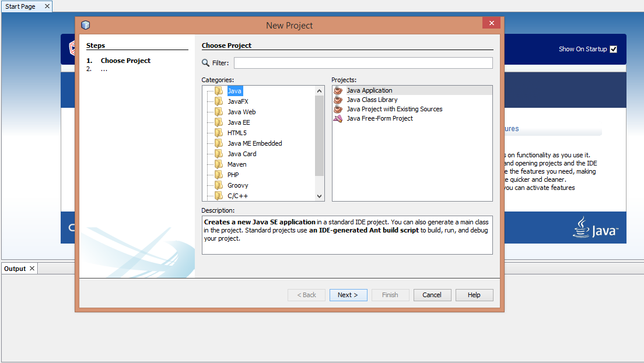The height and width of the screenshot is (363, 644).
Task: Click the Java Application coffee cup icon
Action: coord(338,90)
